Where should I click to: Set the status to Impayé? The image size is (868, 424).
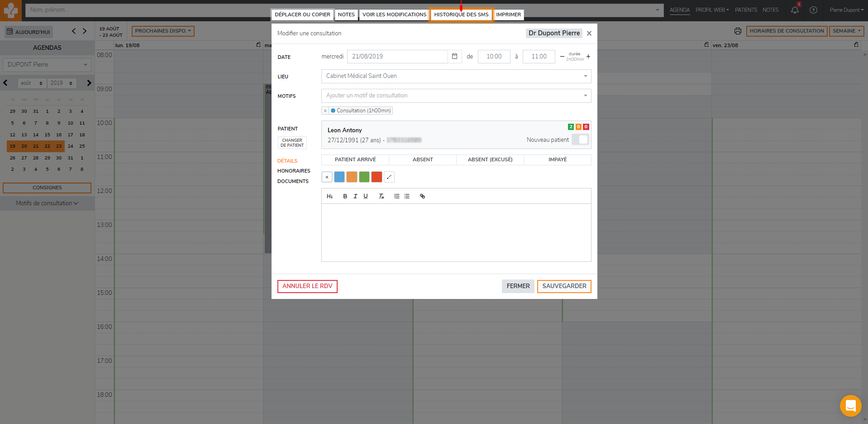(558, 159)
